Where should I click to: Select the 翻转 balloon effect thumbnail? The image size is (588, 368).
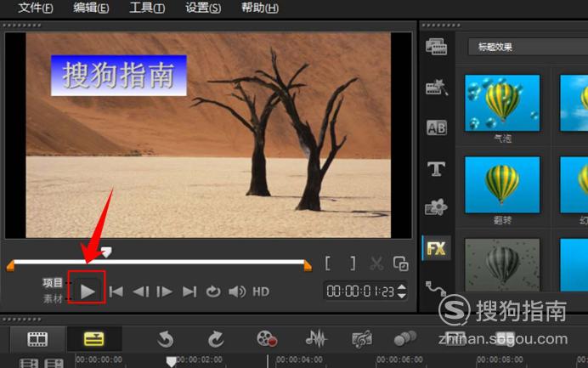click(502, 184)
